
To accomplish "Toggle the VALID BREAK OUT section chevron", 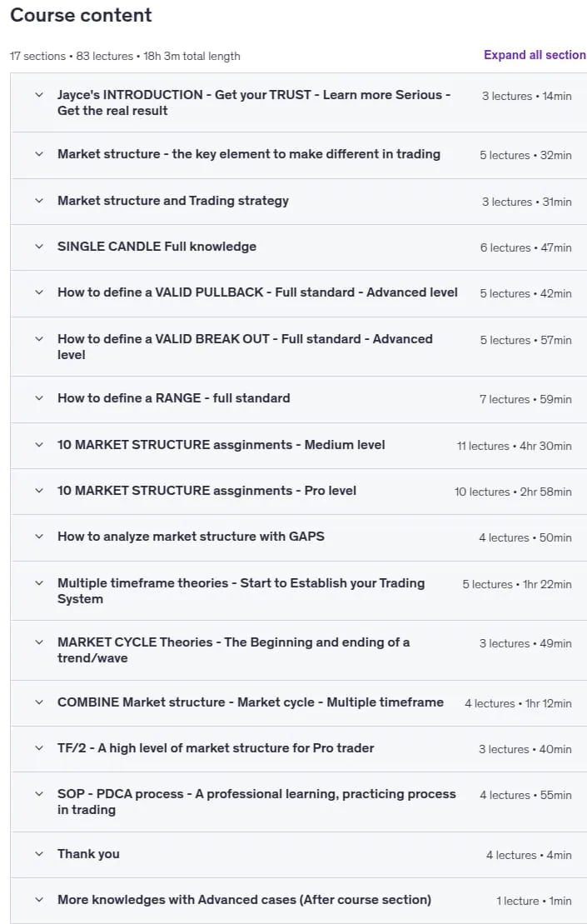I will (x=39, y=339).
